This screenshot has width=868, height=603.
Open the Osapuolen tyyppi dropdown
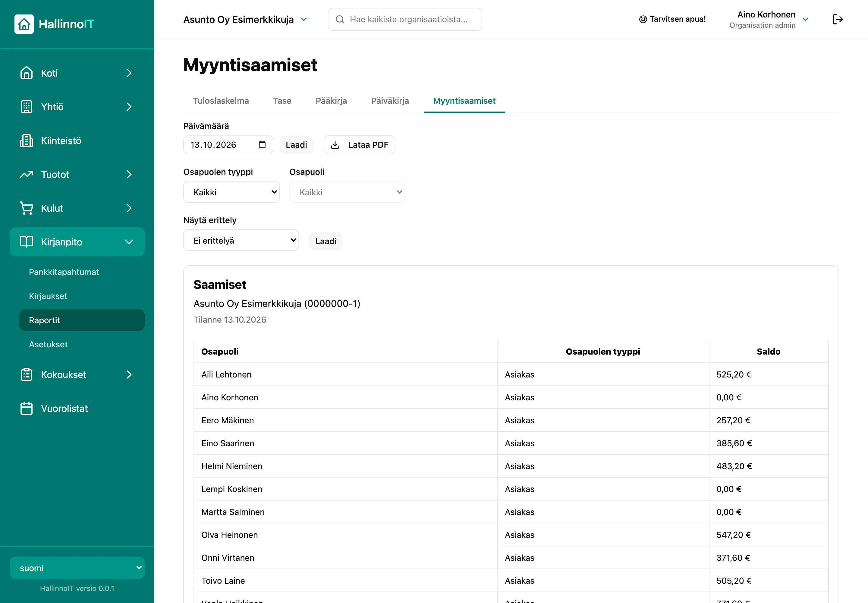231,192
